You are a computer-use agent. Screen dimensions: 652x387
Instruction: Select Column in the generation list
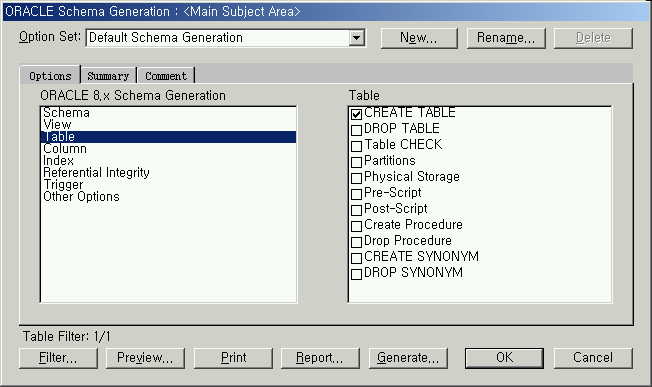point(168,149)
